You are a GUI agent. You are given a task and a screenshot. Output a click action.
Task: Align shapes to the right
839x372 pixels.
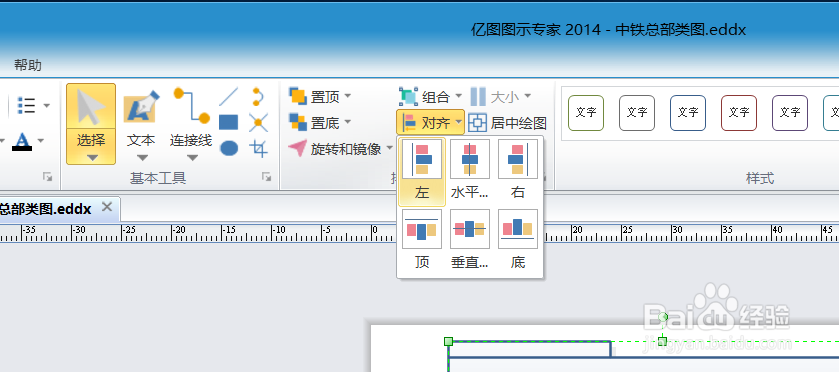click(x=517, y=171)
